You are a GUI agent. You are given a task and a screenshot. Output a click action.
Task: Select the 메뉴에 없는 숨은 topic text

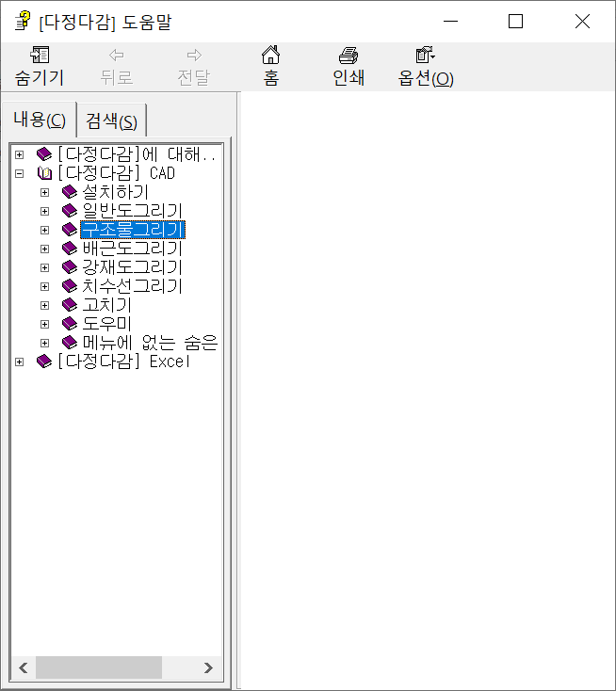[150, 343]
